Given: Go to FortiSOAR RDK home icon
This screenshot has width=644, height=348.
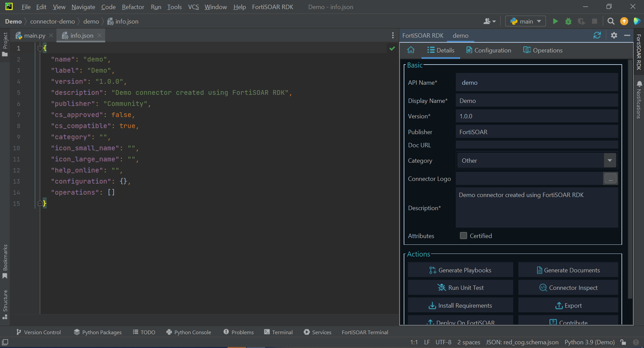Looking at the screenshot, I should tap(411, 50).
